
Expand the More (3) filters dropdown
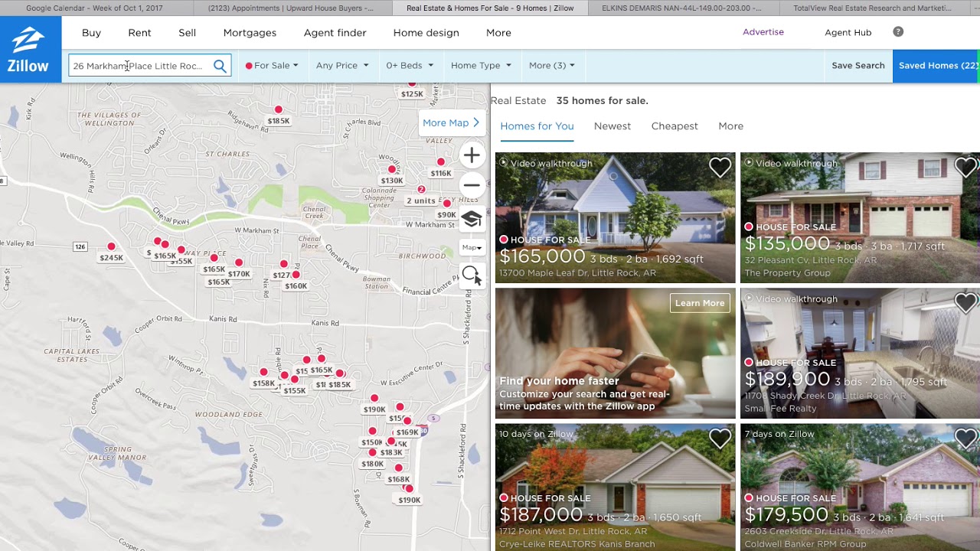tap(551, 66)
